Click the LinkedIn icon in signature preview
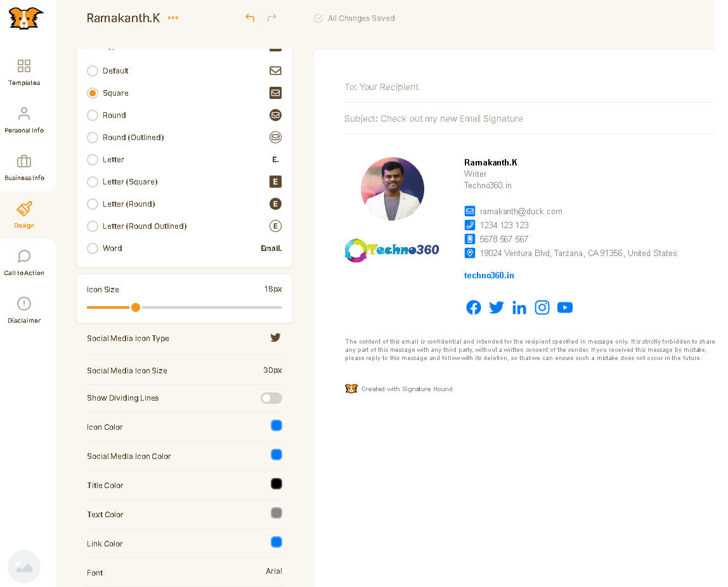The height and width of the screenshot is (587, 728). pyautogui.click(x=519, y=307)
